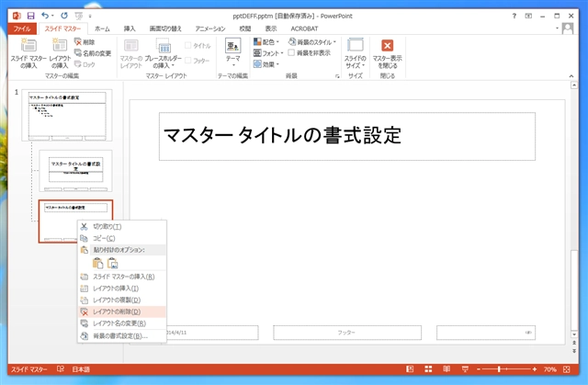Open the Undo history dropdown arrow
588x385 pixels.
tap(52, 16)
